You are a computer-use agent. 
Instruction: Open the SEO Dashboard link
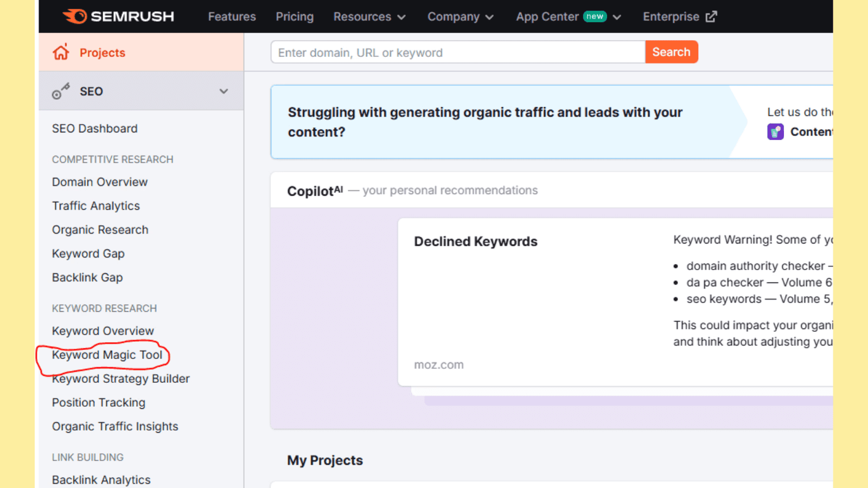pos(95,129)
